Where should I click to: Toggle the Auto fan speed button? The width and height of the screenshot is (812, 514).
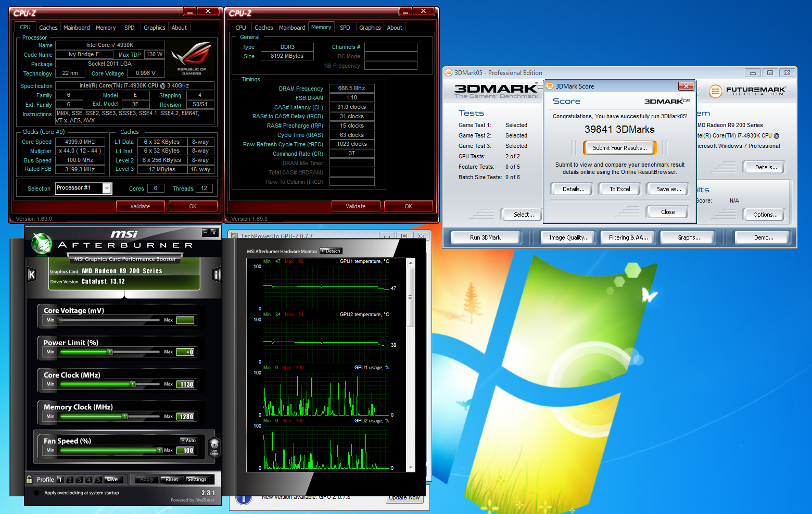(188, 440)
